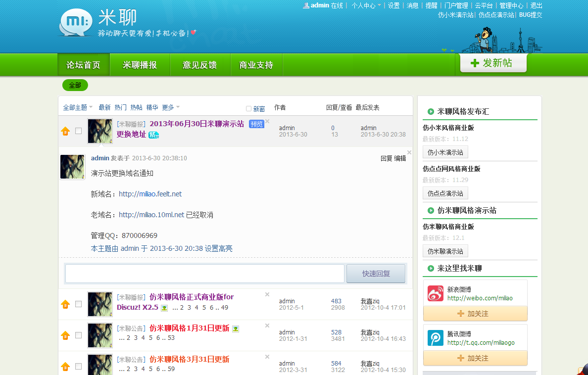
Task: Click sticky arrow icon beside 仿米聊风格正式商业版 thread
Action: (65, 304)
